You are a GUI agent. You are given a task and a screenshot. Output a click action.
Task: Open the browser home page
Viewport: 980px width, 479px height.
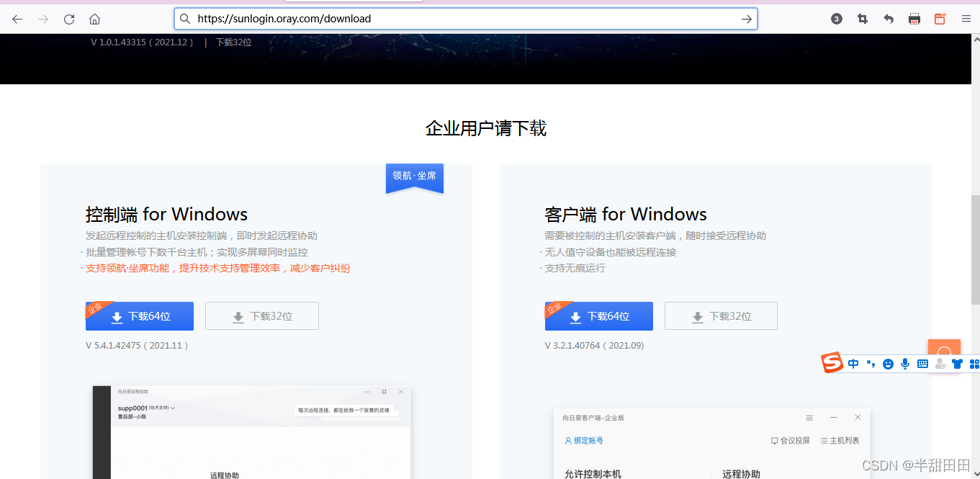pyautogui.click(x=94, y=19)
